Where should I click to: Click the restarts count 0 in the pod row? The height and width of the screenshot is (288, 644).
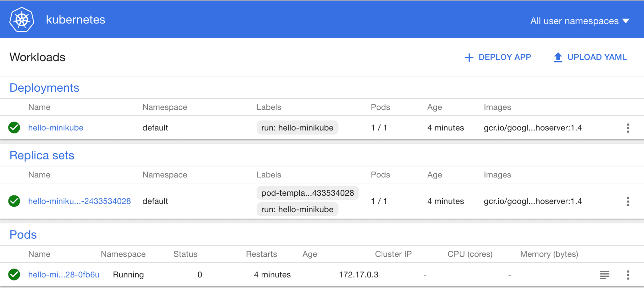pos(200,275)
